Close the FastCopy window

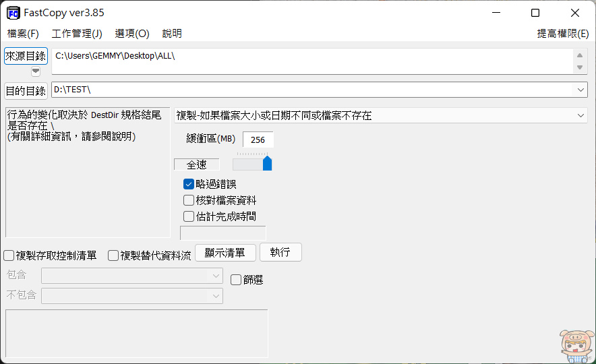click(574, 13)
